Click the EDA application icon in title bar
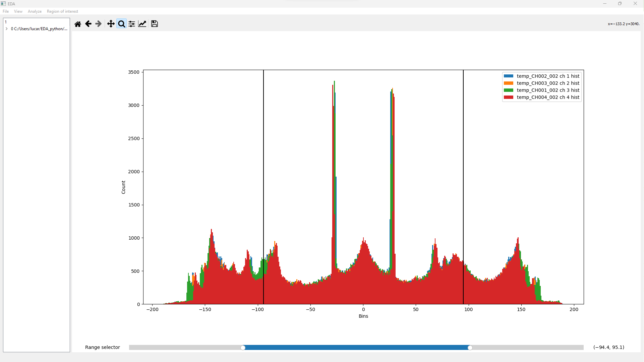The height and width of the screenshot is (362, 644). [x=3, y=4]
